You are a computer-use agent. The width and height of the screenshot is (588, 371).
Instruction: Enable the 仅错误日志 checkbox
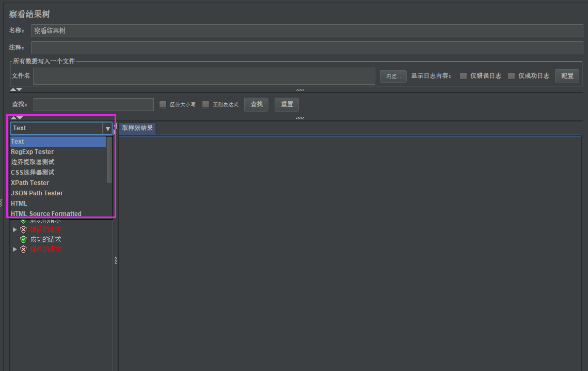coord(463,75)
